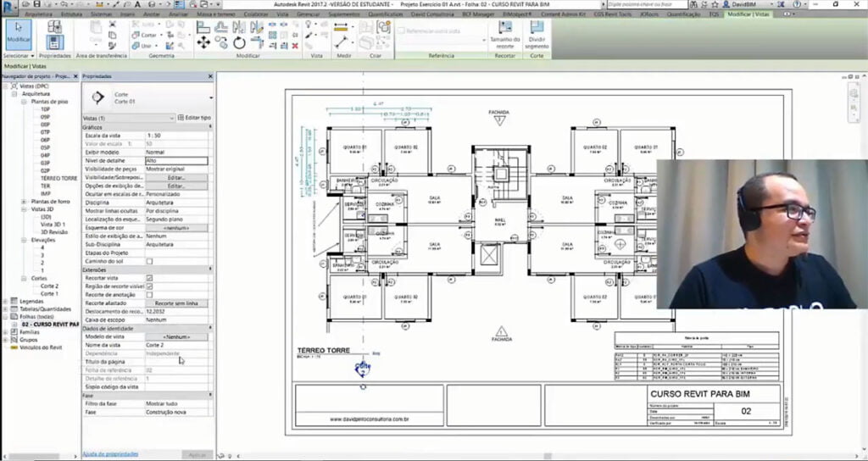868x461 pixels.
Task: Expand the Plantas de forro node
Action: click(x=24, y=201)
